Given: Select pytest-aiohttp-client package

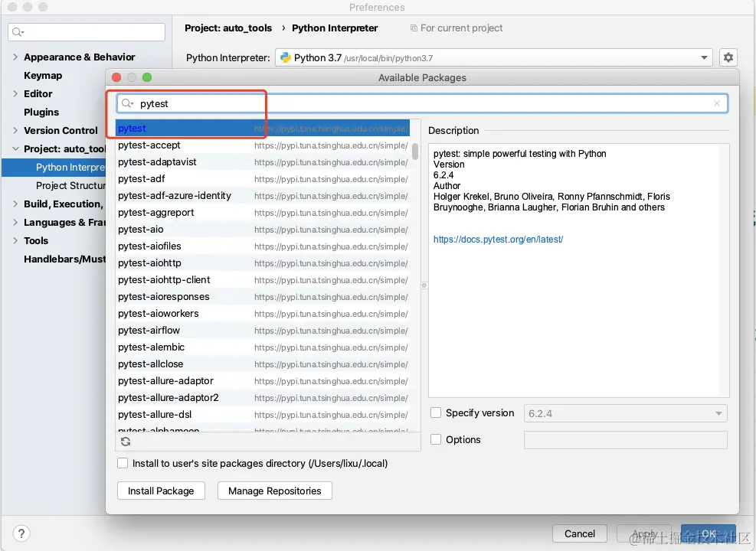Looking at the screenshot, I should [x=263, y=280].
